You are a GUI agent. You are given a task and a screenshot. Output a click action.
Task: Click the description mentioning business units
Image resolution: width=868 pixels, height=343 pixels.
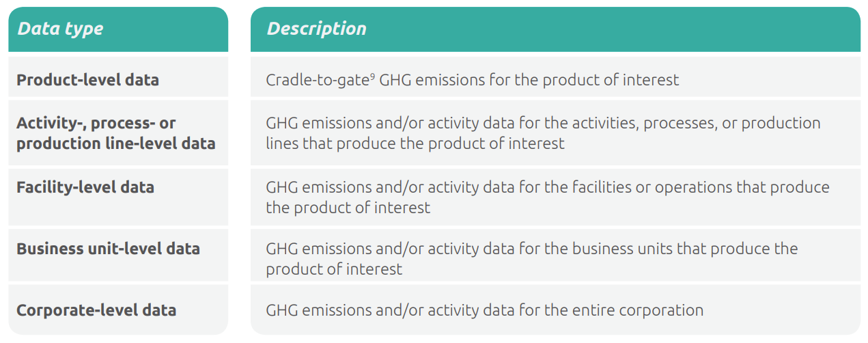pos(531,258)
